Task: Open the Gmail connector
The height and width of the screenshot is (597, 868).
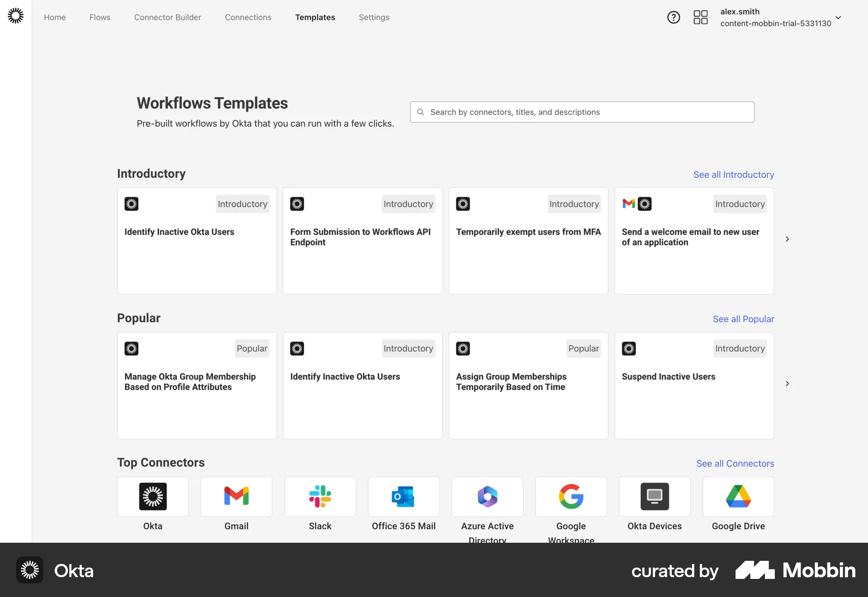Action: click(x=236, y=497)
